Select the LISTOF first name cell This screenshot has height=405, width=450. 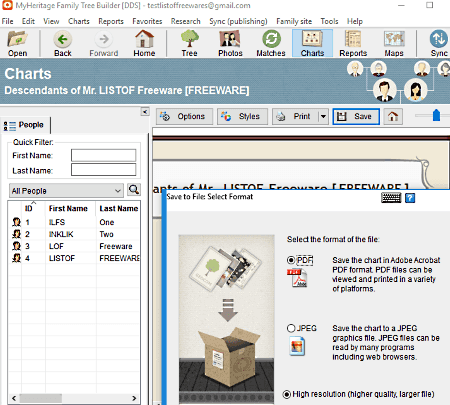[62, 258]
